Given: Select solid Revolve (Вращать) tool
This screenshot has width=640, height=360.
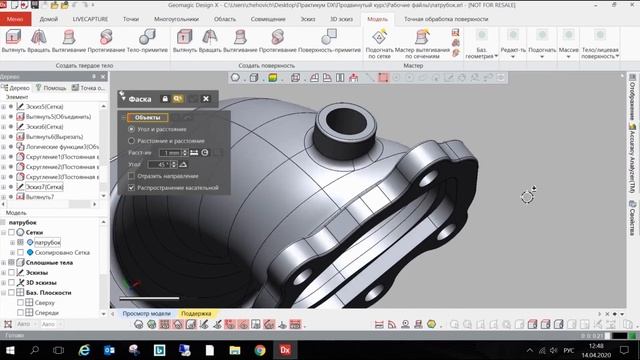Looking at the screenshot, I should 39,41.
